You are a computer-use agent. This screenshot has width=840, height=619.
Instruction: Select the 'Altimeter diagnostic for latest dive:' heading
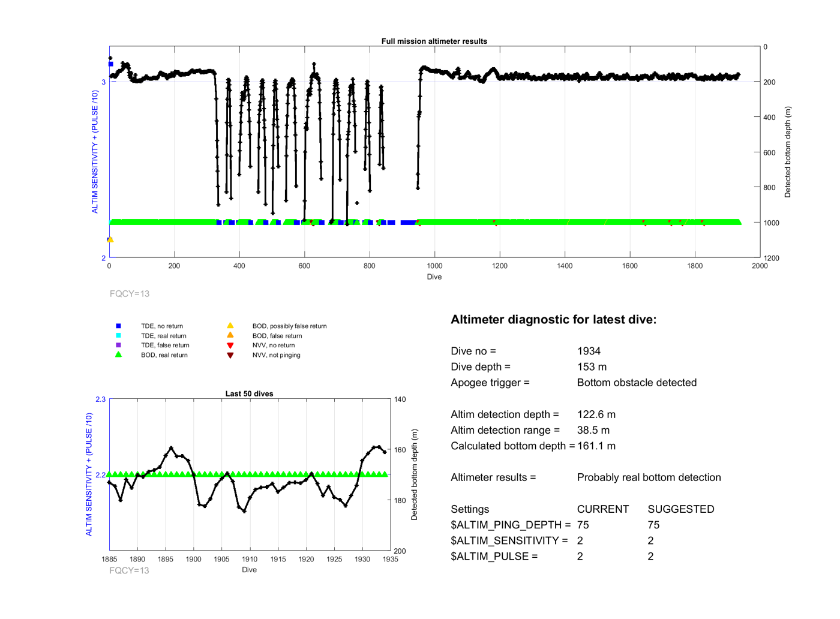coord(553,320)
